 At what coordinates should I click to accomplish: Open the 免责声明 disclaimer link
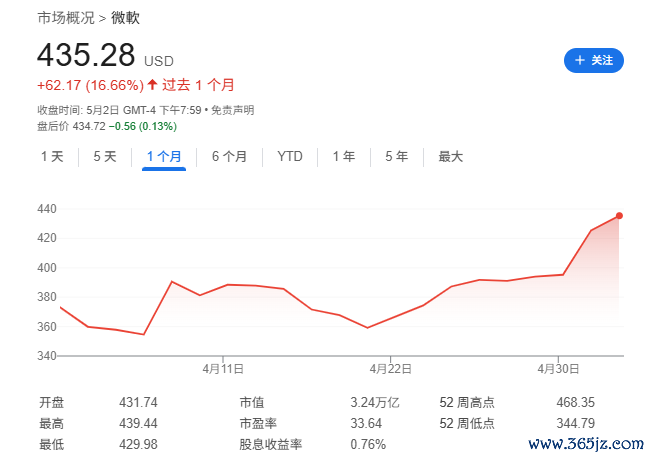(x=232, y=110)
